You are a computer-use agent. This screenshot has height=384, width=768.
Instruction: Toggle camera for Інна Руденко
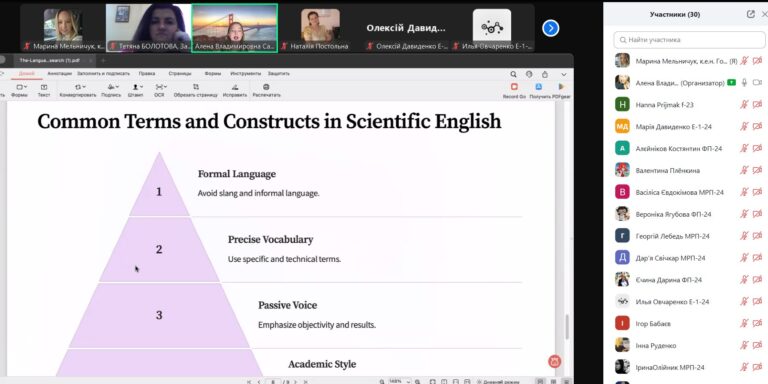757,345
